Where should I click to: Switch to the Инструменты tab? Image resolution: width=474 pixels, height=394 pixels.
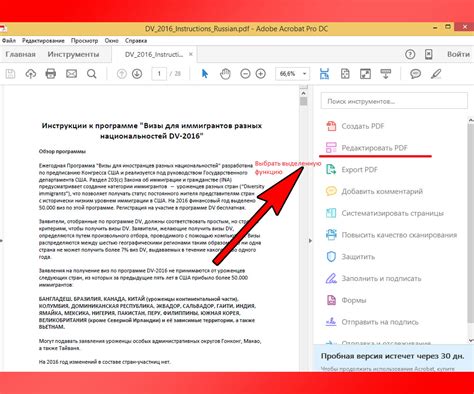pos(73,54)
